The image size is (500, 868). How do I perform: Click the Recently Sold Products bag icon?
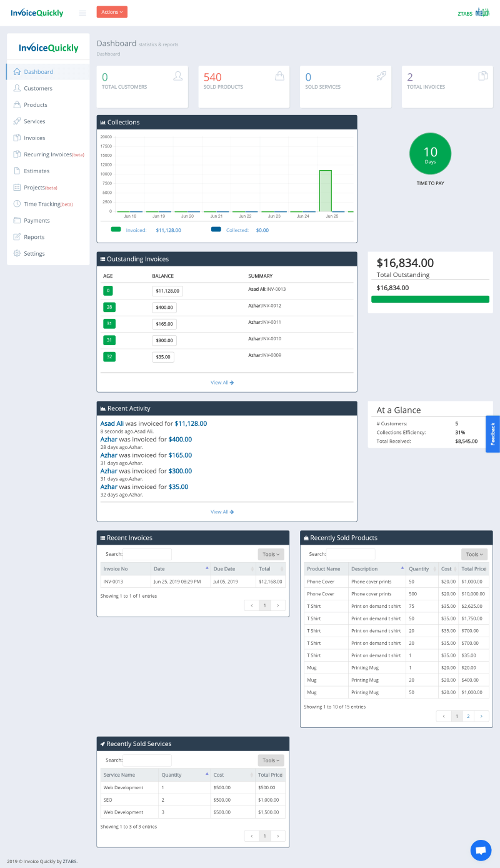pyautogui.click(x=306, y=538)
